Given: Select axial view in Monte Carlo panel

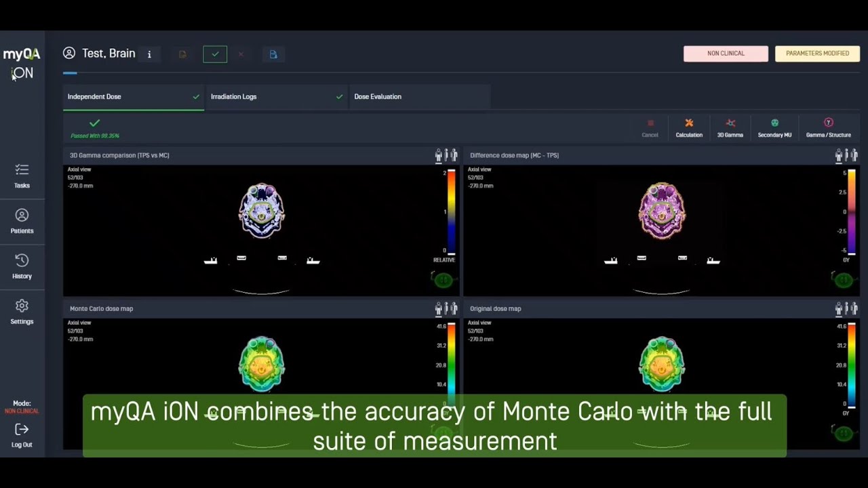Looking at the screenshot, I should [x=439, y=308].
